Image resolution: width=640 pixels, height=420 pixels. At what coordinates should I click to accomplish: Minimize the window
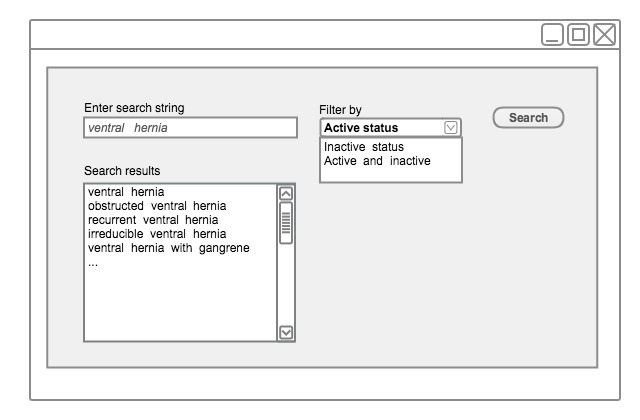pyautogui.click(x=552, y=36)
